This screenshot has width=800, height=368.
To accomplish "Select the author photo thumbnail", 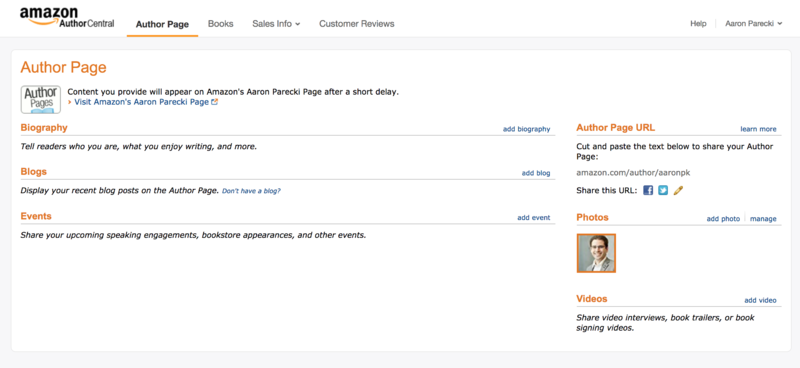I will click(x=596, y=253).
